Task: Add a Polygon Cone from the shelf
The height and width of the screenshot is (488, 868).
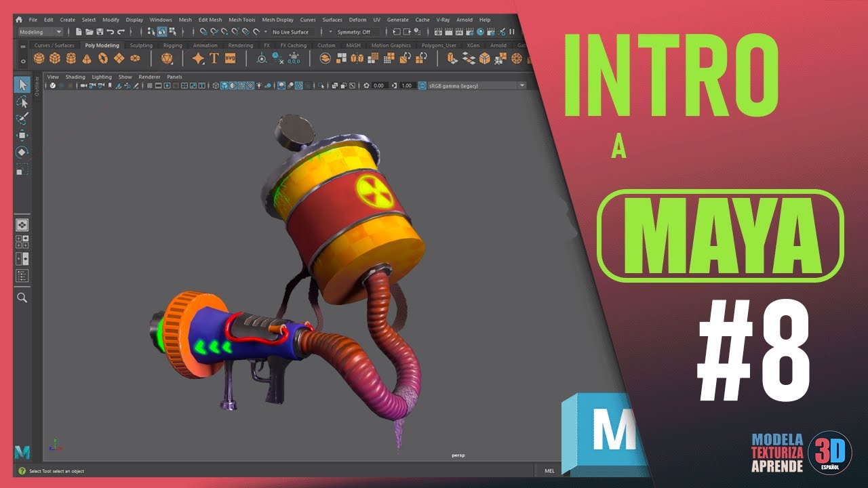Action: point(87,59)
